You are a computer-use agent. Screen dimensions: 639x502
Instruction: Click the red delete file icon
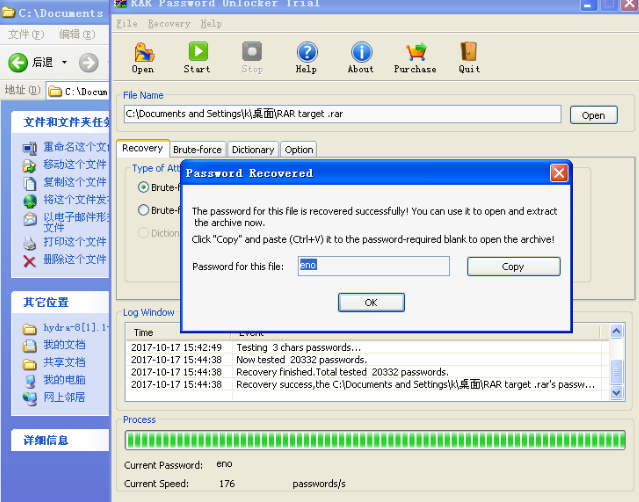coord(30,261)
